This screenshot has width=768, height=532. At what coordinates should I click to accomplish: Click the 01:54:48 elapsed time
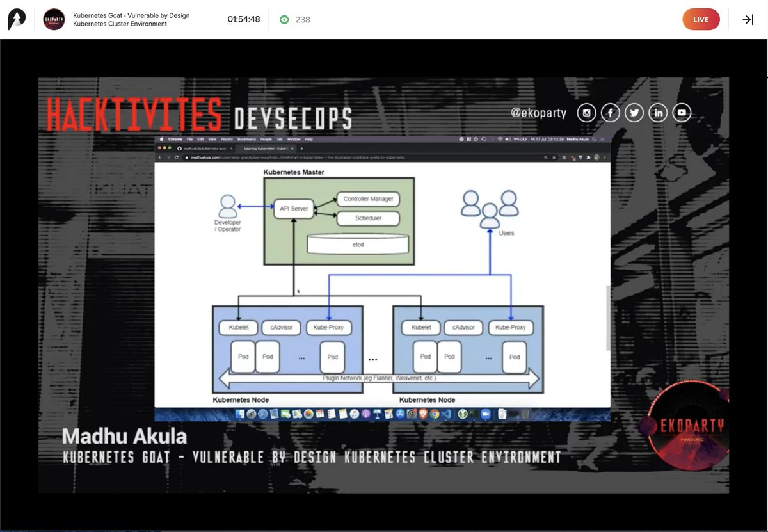(x=244, y=19)
